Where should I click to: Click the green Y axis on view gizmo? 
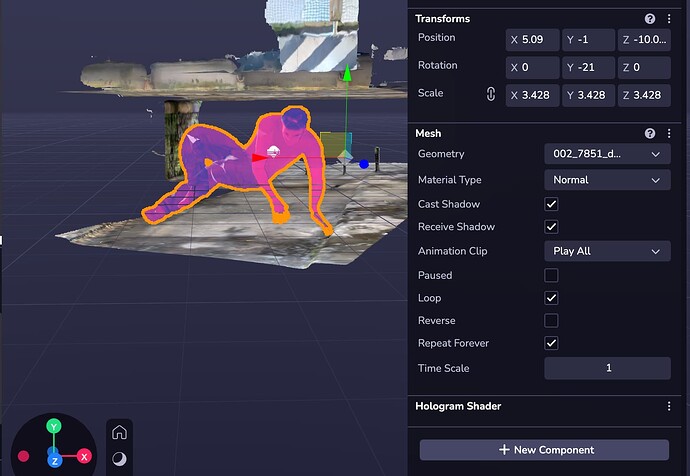point(54,426)
